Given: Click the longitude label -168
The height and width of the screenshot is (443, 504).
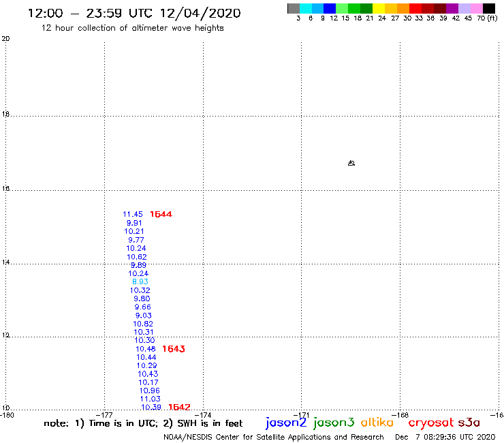Looking at the screenshot, I should click(x=400, y=415).
